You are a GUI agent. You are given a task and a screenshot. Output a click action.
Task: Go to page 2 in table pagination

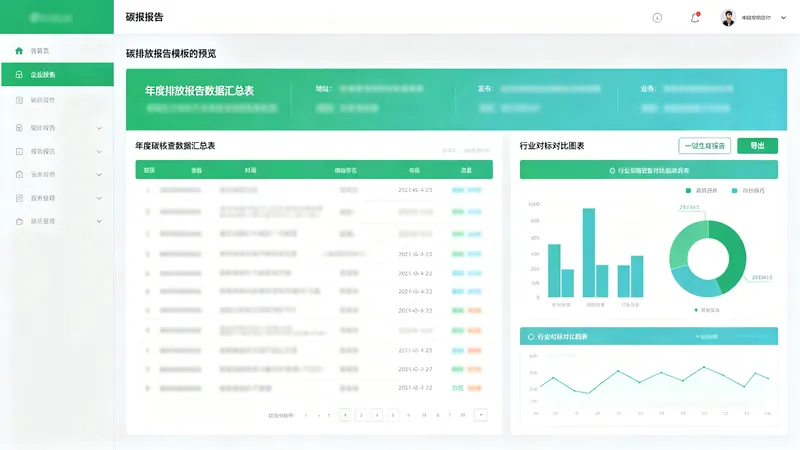[x=361, y=415]
